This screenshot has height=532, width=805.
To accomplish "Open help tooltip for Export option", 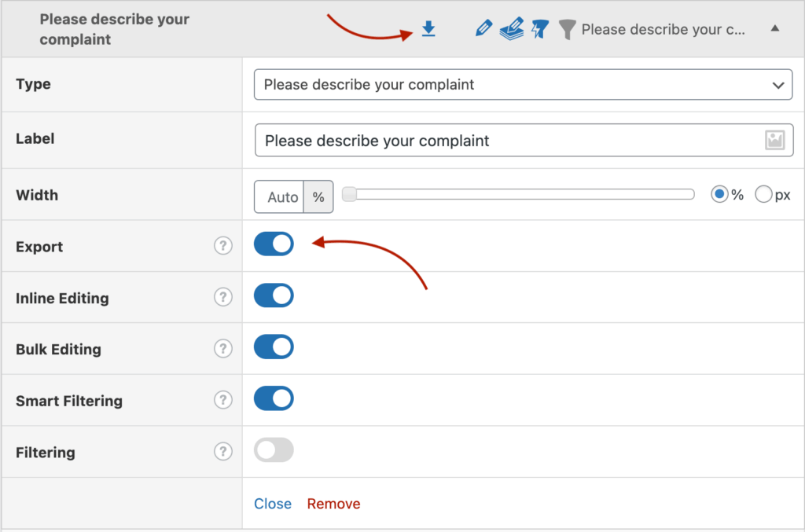I will [x=223, y=246].
